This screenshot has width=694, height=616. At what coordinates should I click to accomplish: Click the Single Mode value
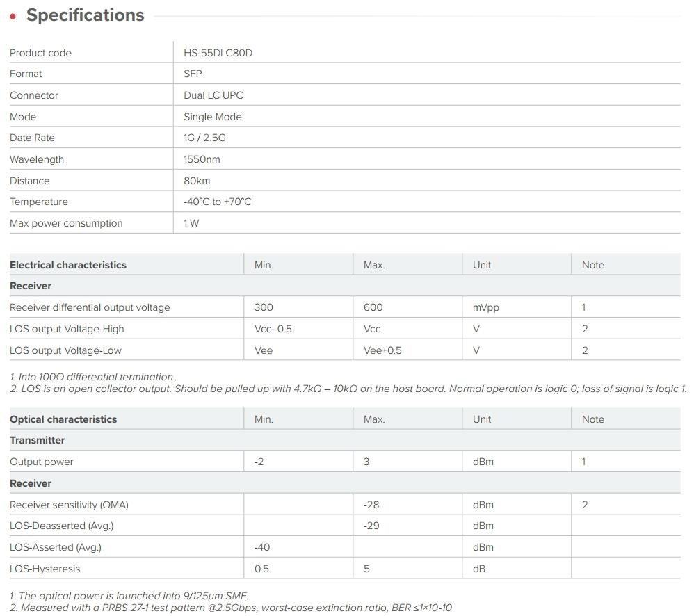(213, 117)
